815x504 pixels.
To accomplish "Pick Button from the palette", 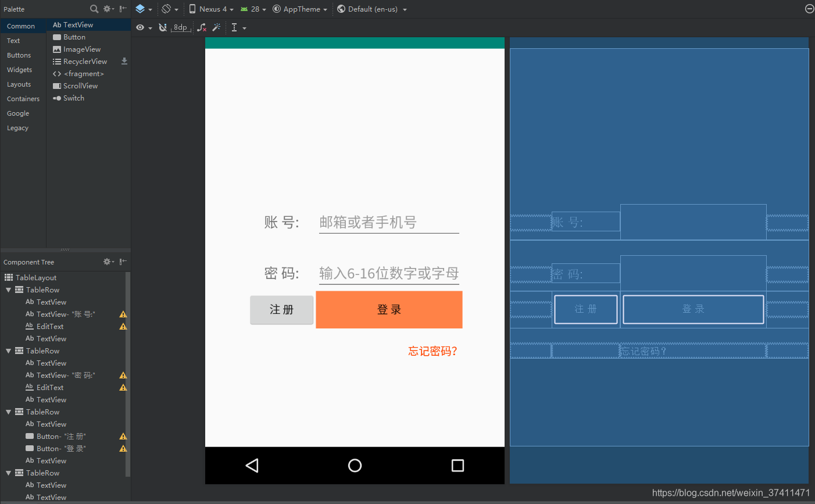I will point(88,37).
